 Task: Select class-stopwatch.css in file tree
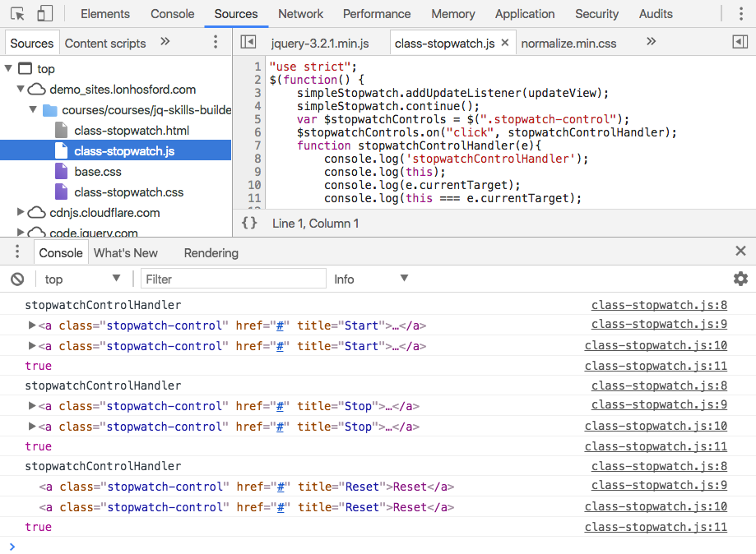pos(128,192)
